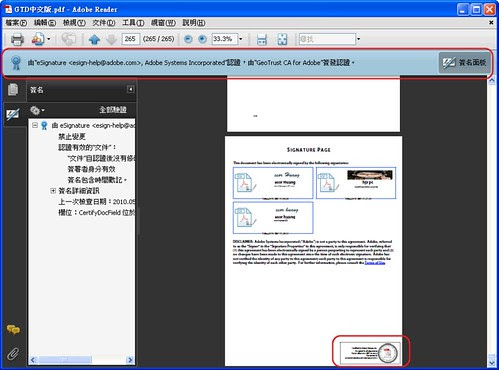Open the signature panel gear options menu
The height and width of the screenshot is (370, 499).
37,110
